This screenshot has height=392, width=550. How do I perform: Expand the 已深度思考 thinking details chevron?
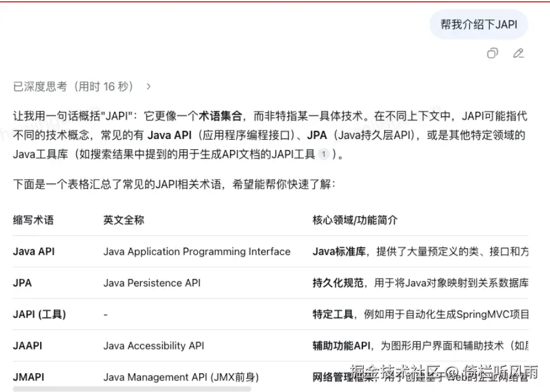click(149, 87)
